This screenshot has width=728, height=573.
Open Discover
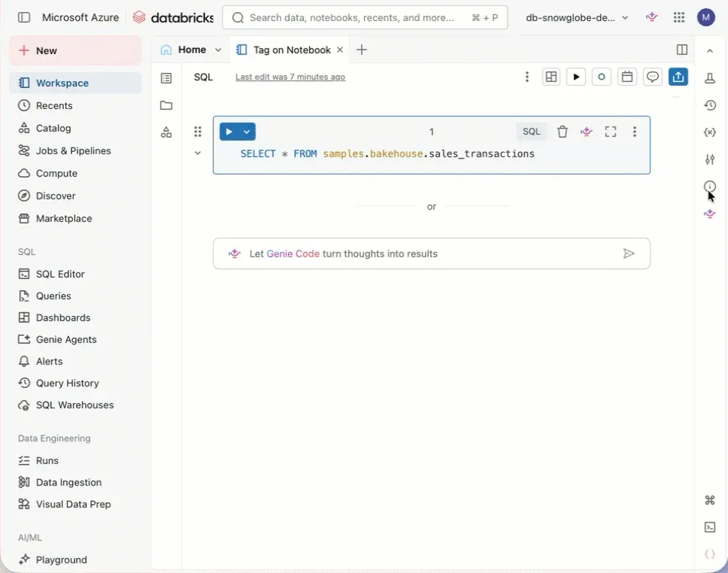[x=75, y=196]
